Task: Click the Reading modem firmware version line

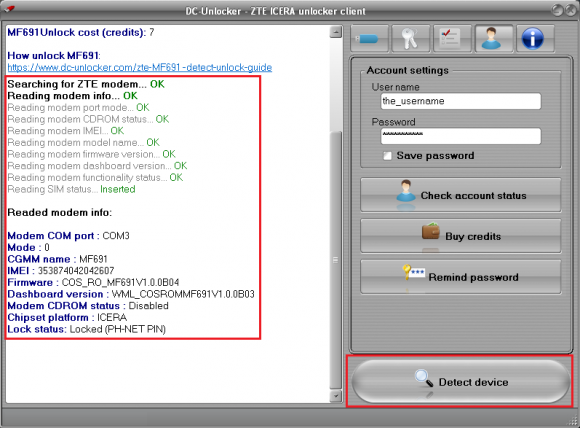Action: coord(91,154)
